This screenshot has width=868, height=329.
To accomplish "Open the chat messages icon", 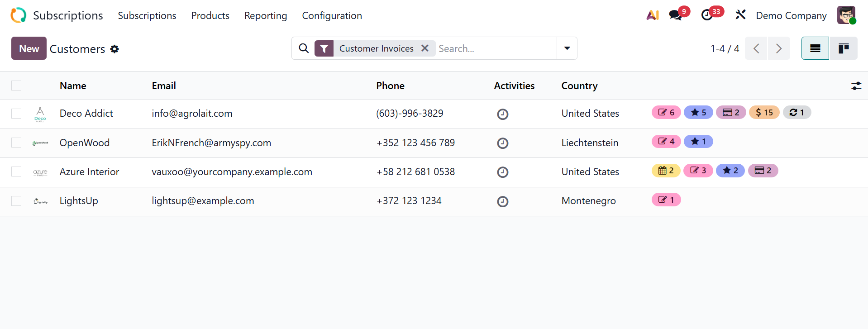I will 676,15.
